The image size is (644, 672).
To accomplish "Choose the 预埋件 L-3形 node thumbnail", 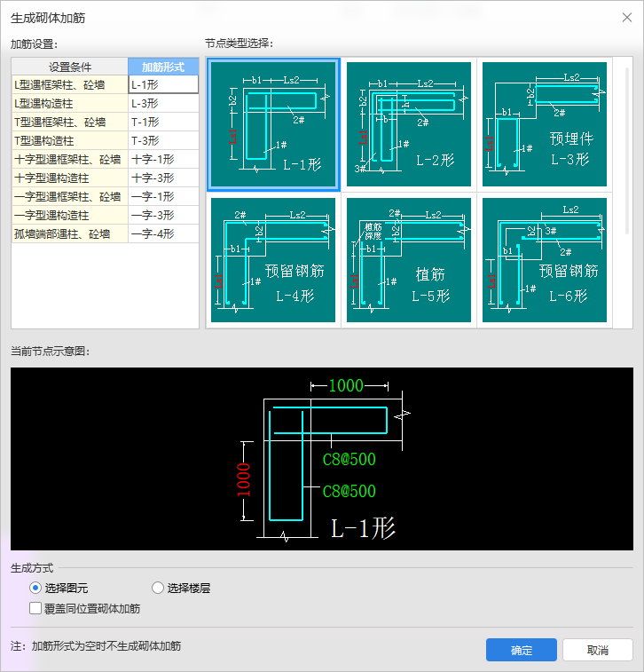I will [x=545, y=124].
